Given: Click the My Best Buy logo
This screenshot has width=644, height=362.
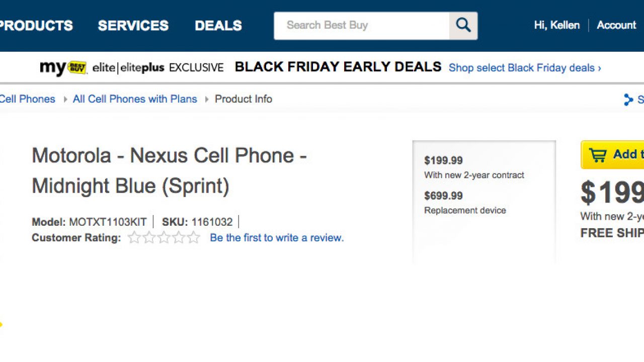Looking at the screenshot, I should point(63,67).
